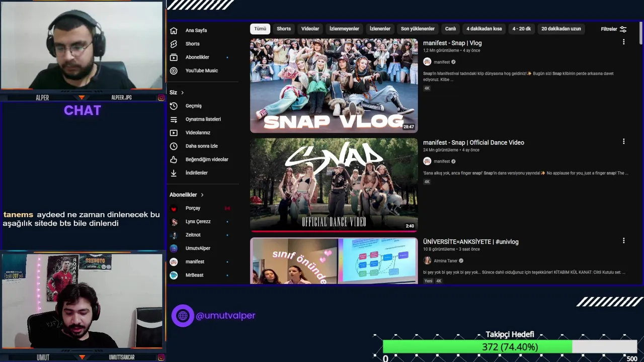Image resolution: width=644 pixels, height=362 pixels.
Task: Open the YouTube Music icon
Action: [174, 71]
